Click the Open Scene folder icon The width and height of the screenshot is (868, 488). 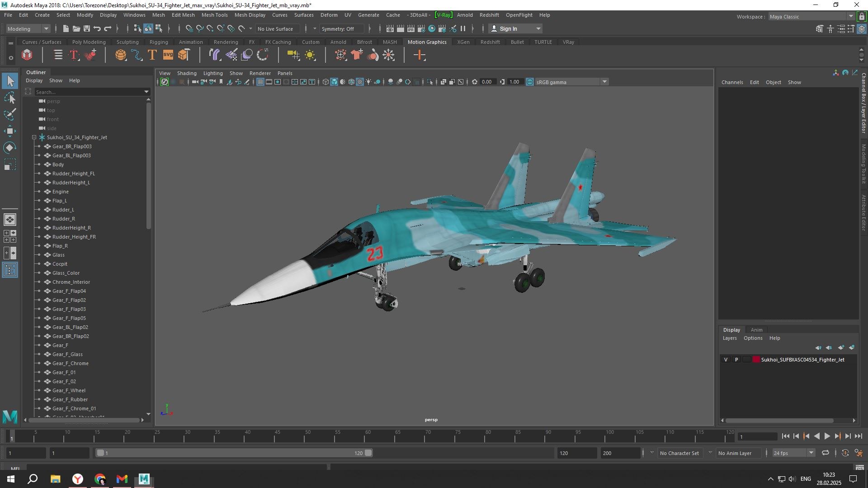coord(76,28)
